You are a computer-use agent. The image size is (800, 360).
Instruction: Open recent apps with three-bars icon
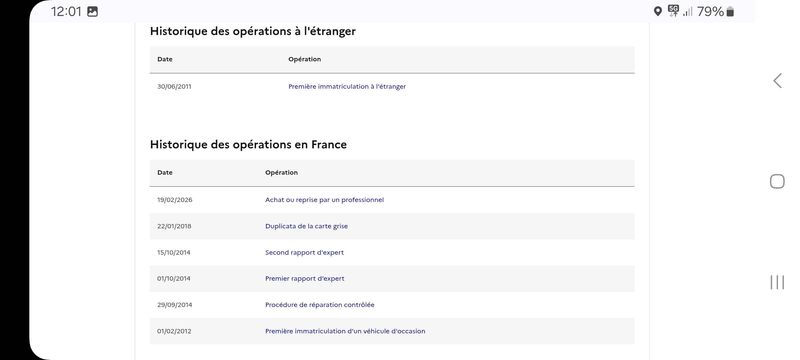777,282
